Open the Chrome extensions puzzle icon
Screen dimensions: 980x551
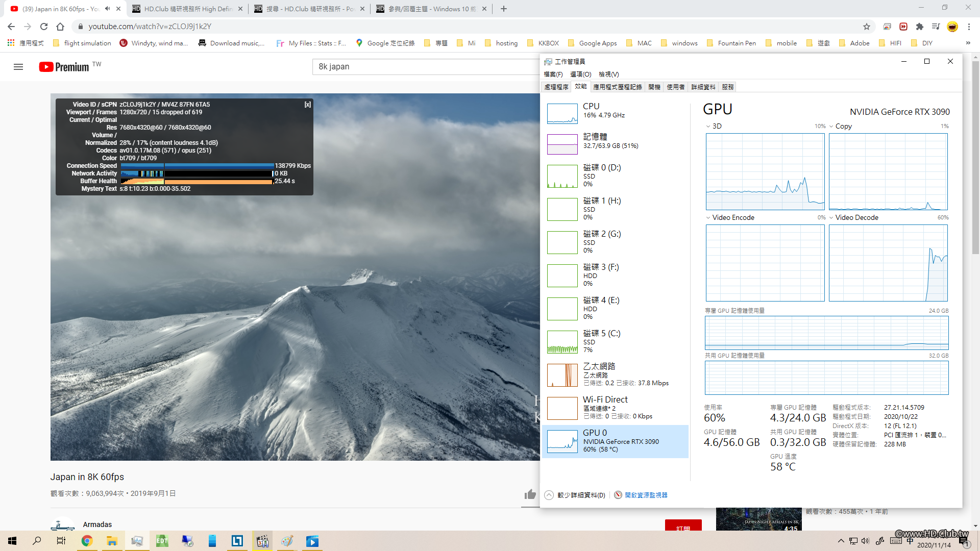coord(920,27)
